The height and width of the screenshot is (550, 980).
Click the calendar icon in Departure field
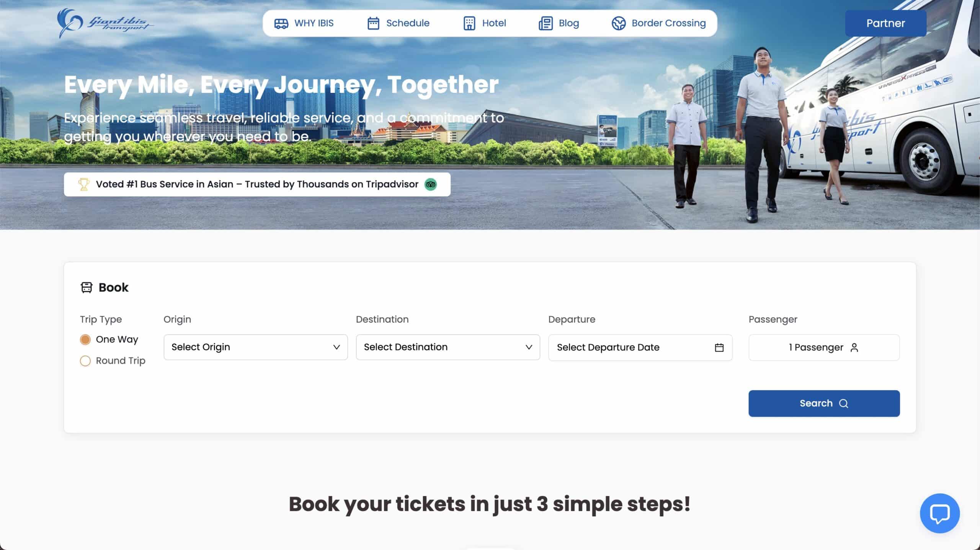point(719,347)
